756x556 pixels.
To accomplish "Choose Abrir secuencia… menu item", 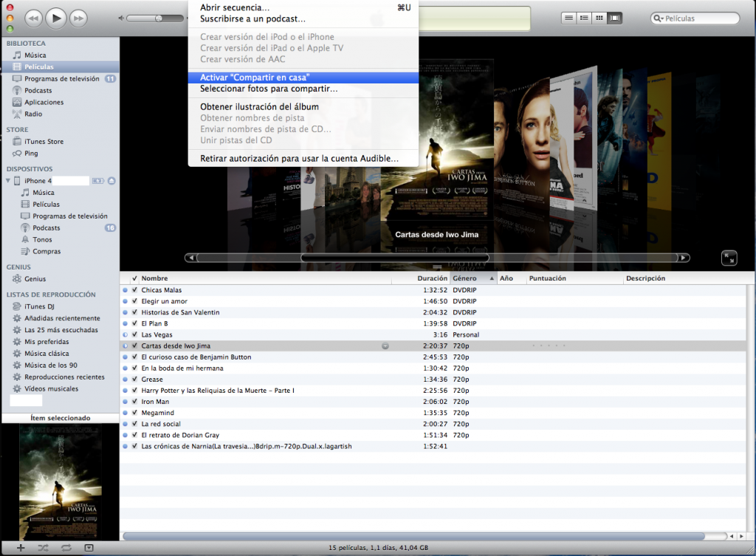I will click(303, 7).
